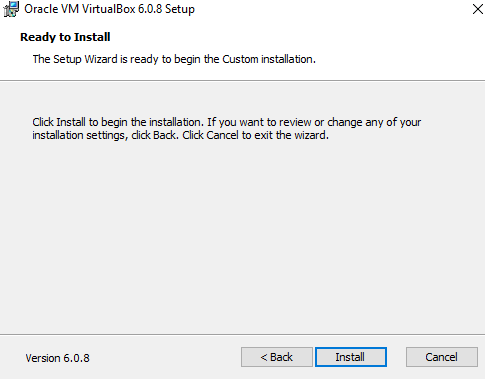Click the VirtualBox installer icon in title bar
This screenshot has height=379, width=485.
coord(11,9)
